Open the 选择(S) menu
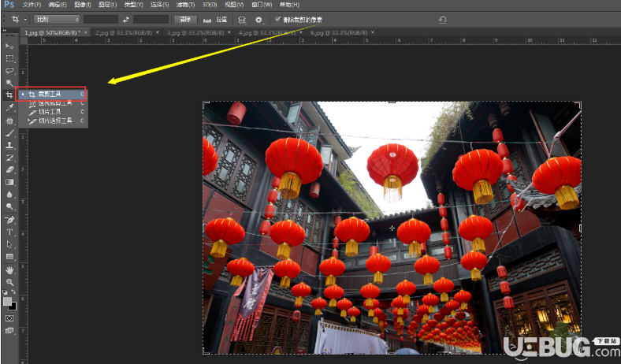 pyautogui.click(x=160, y=5)
